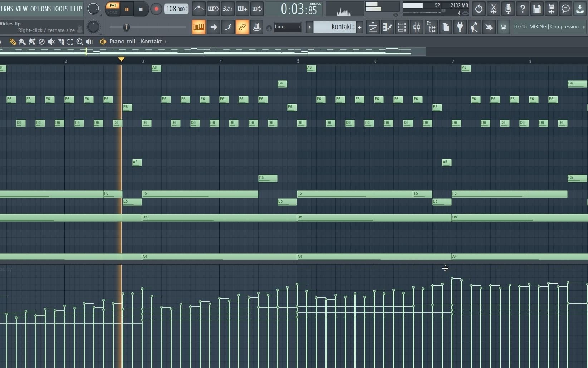
Task: Toggle loop recording
Action: 257,9
